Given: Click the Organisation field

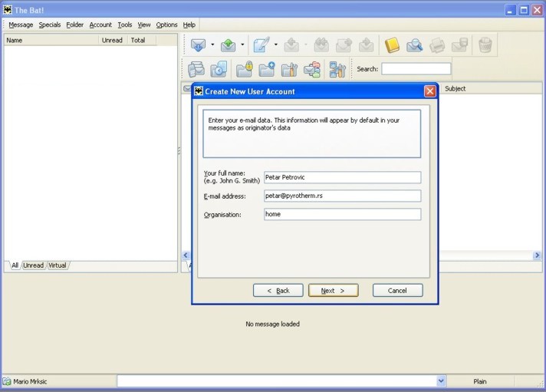Looking at the screenshot, I should tap(342, 214).
